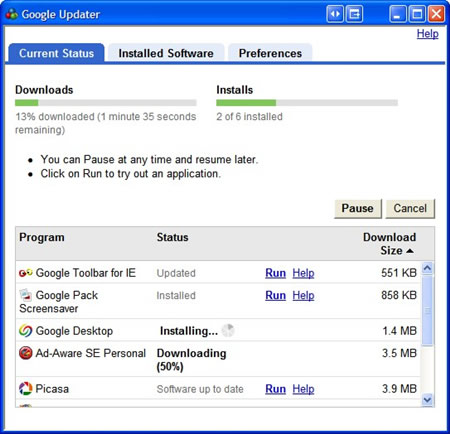The image size is (450, 434).
Task: Click the left-right arrows title bar button
Action: point(335,14)
